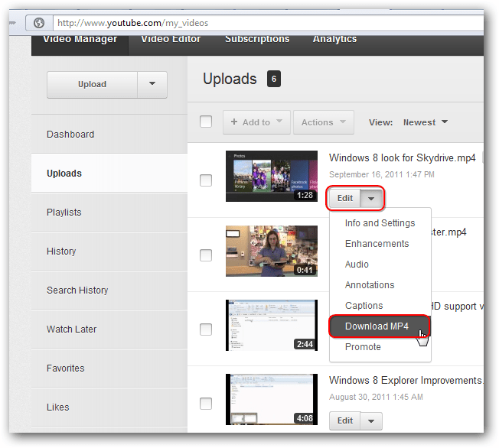Open Edit arrow for Explorer Improvements video
This screenshot has height=448, width=499.
371,421
